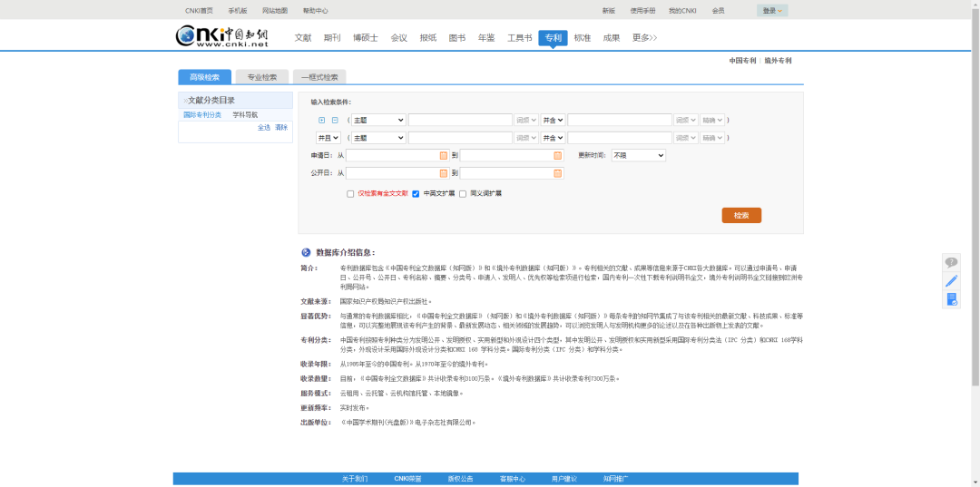Check 仅检索有全文文献 checkbox
This screenshot has width=980, height=487.
pos(350,193)
